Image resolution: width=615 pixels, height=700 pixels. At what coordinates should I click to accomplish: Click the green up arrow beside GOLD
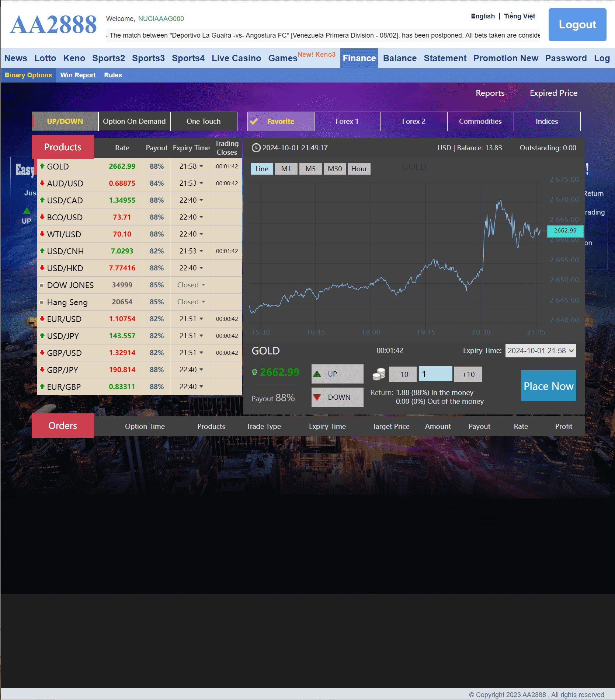pos(42,166)
